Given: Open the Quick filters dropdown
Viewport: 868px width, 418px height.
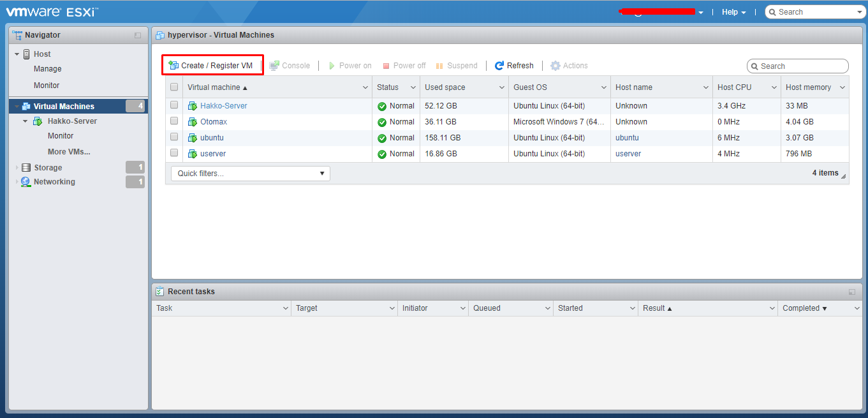Looking at the screenshot, I should pos(250,173).
